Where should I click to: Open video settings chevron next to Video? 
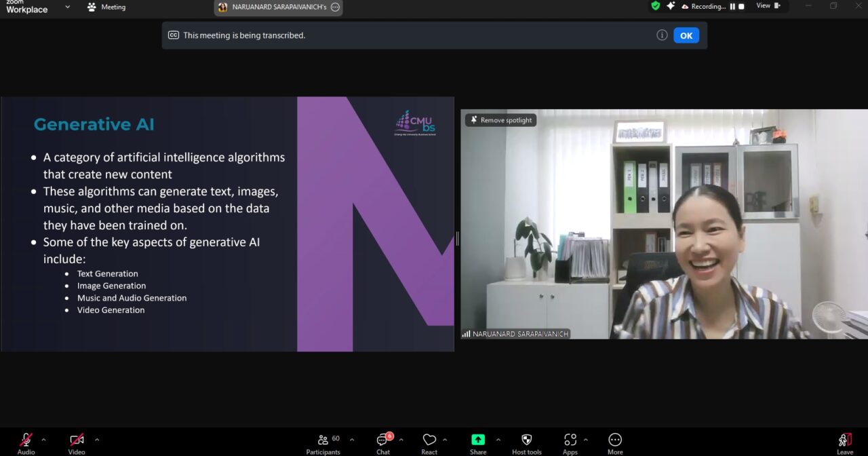(97, 440)
